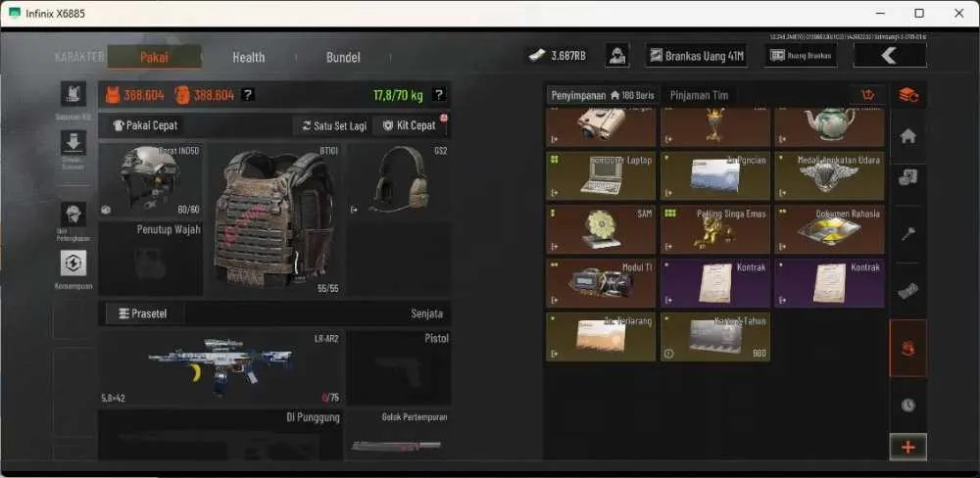Screen dimensions: 980x478
Task: Click the move arrow on Modul TI card
Action: [554, 301]
